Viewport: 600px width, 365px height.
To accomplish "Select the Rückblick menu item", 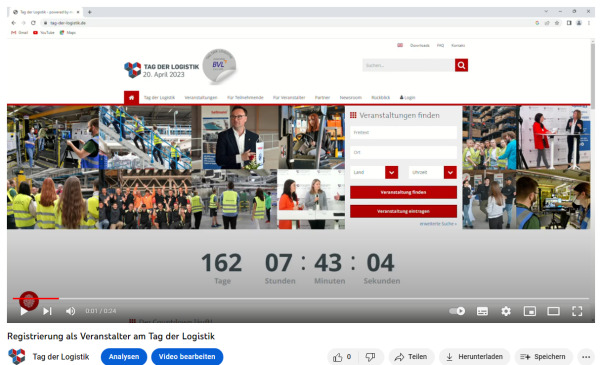I will click(x=380, y=98).
